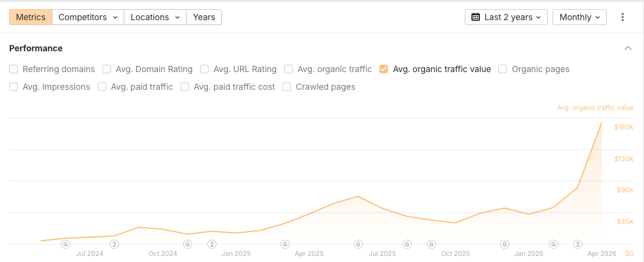Click the Google update marker near Apr 2025

pyautogui.click(x=285, y=244)
